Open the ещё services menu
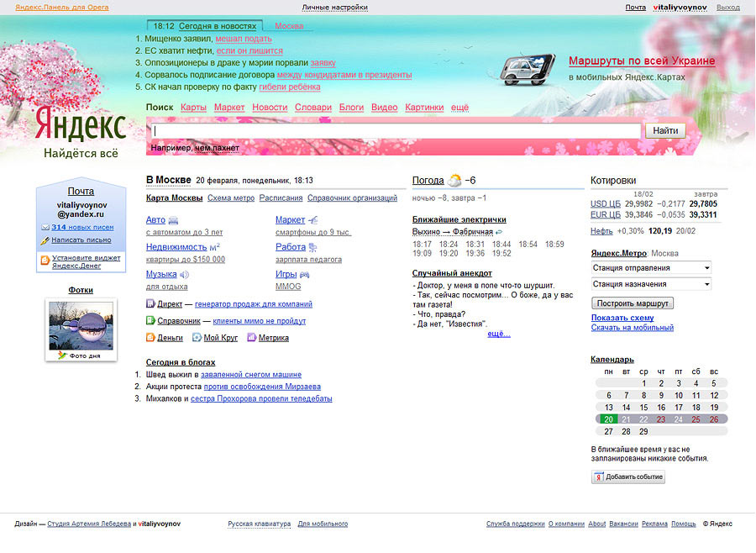The height and width of the screenshot is (553, 756). 459,108
